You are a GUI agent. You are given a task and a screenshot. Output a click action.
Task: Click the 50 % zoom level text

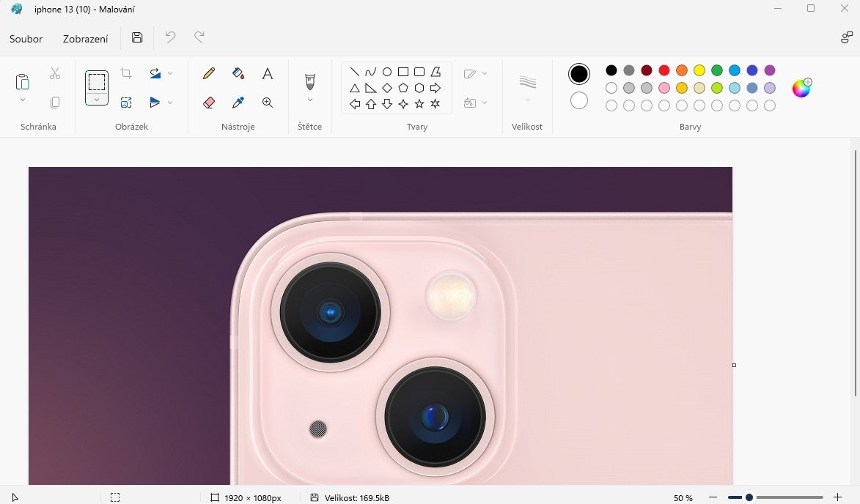coord(683,498)
